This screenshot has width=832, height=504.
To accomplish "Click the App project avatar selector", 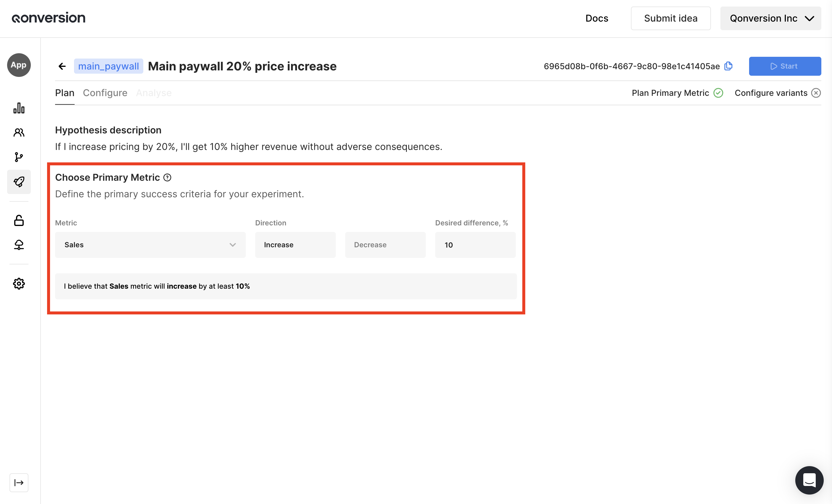I will pyautogui.click(x=19, y=65).
